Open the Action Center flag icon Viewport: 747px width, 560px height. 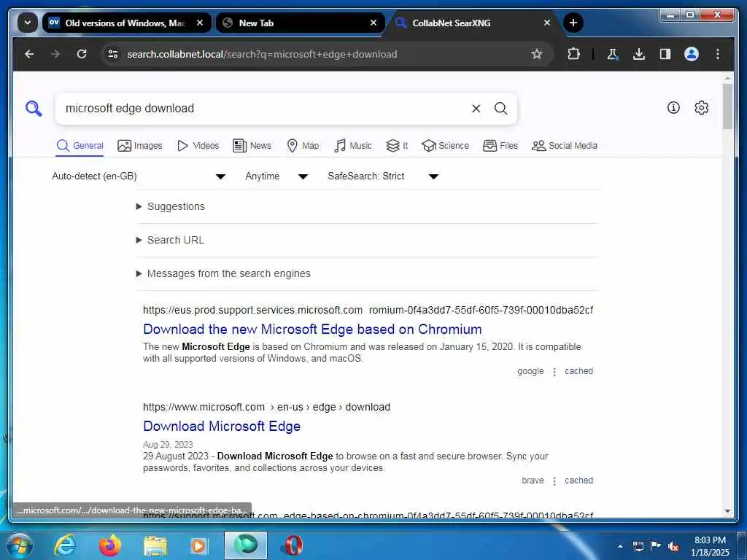pyautogui.click(x=656, y=545)
